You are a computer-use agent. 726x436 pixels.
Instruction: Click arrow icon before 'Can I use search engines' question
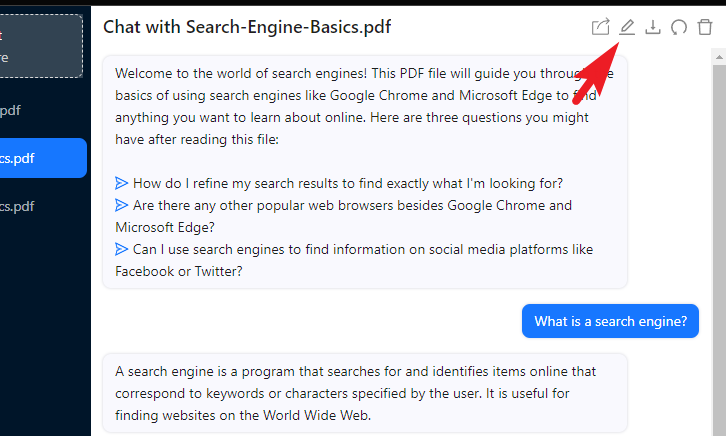click(x=121, y=249)
